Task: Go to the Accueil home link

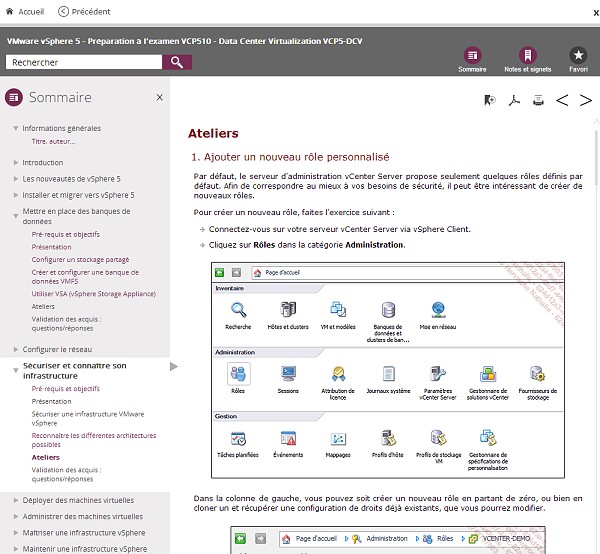Action: click(25, 11)
